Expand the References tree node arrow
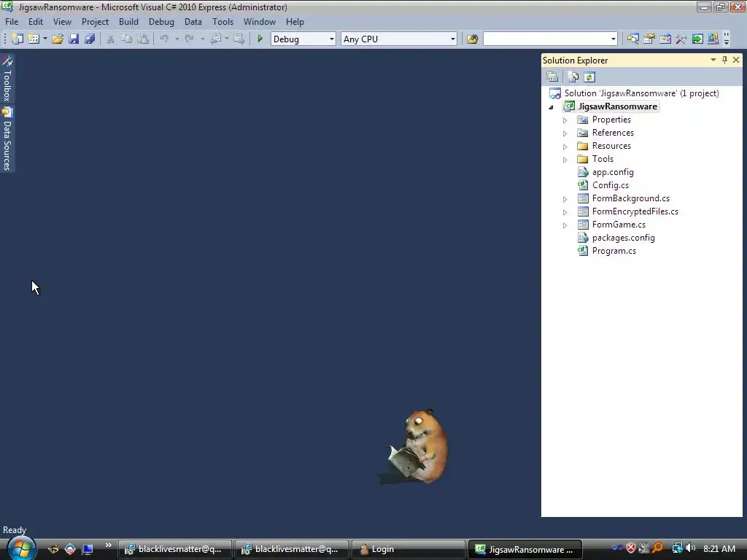Image resolution: width=747 pixels, height=560 pixels. [x=565, y=133]
